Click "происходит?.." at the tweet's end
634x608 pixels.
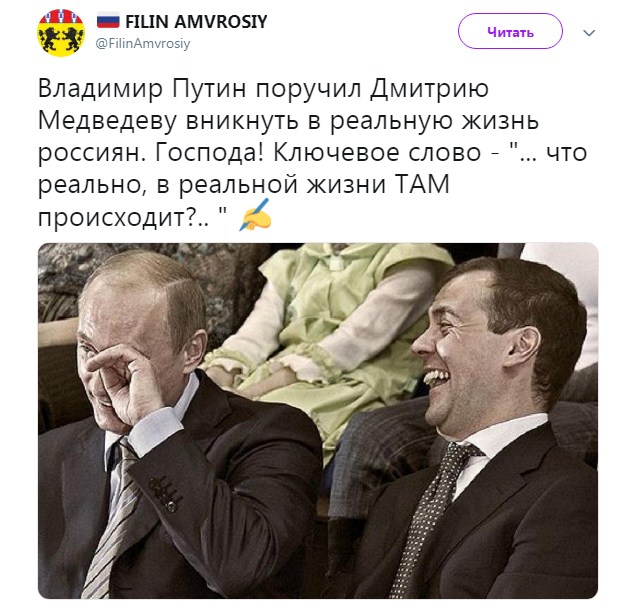[124, 218]
